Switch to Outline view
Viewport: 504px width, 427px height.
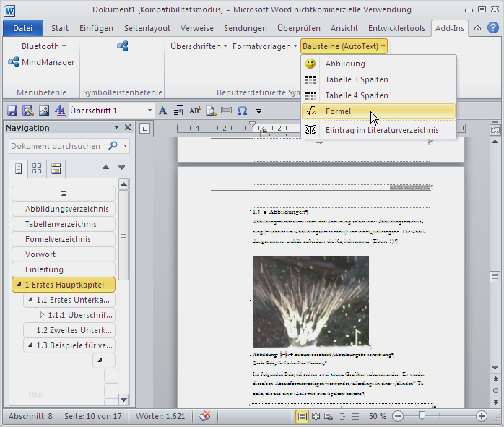[342, 416]
